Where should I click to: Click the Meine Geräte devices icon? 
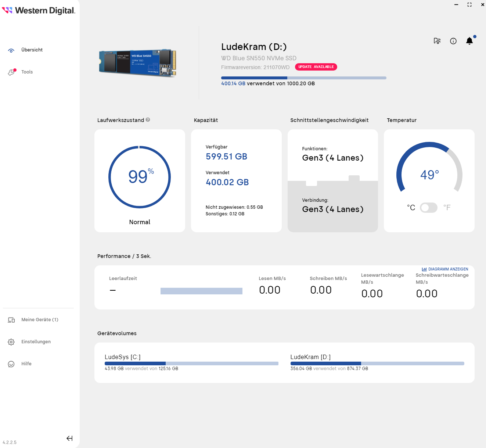(11, 320)
